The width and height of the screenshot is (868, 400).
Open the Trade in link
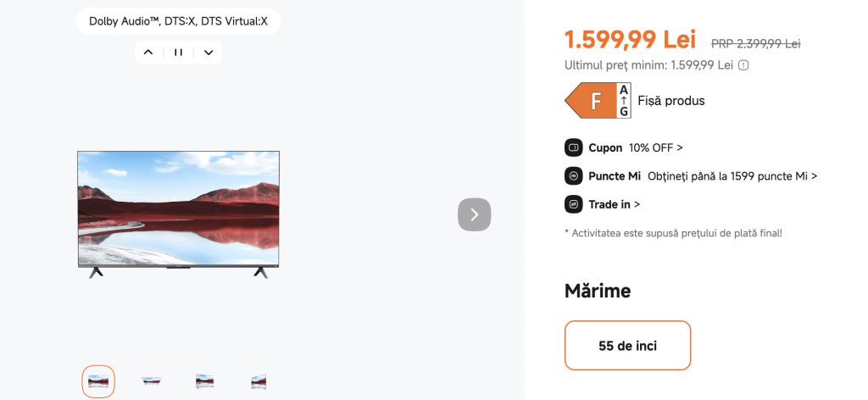click(x=614, y=204)
